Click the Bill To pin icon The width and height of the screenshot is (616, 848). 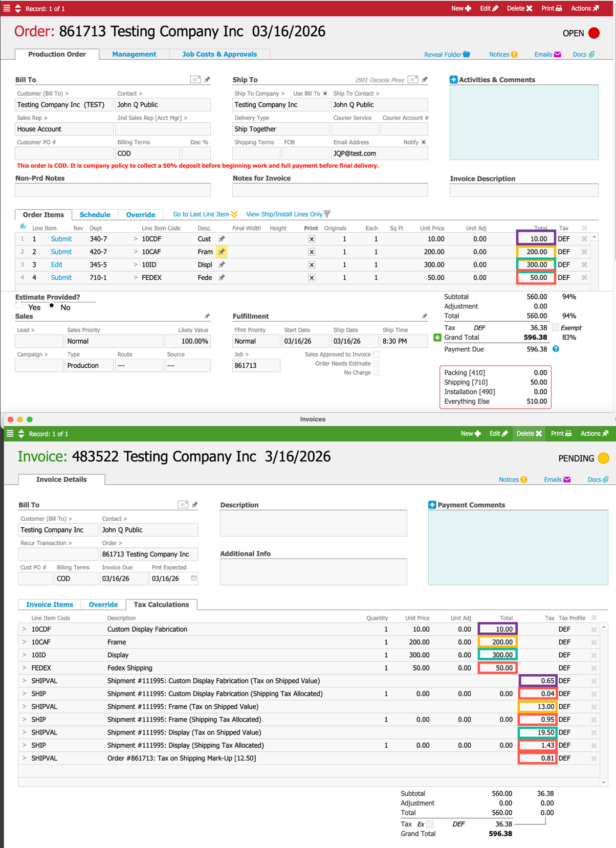click(207, 79)
